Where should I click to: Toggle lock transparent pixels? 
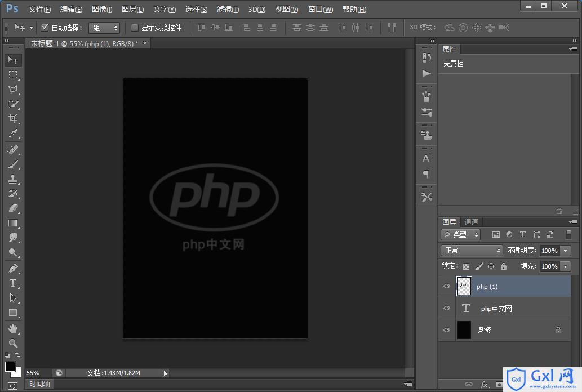tap(466, 266)
